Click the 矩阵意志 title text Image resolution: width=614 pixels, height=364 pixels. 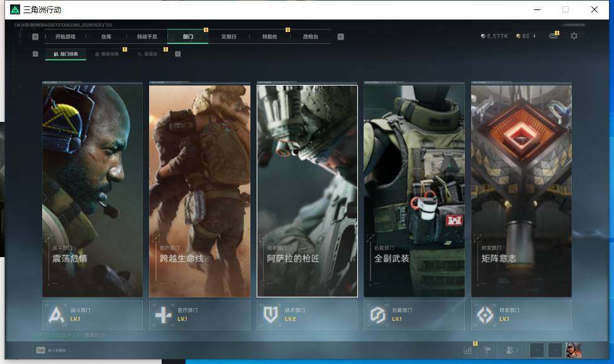(499, 258)
